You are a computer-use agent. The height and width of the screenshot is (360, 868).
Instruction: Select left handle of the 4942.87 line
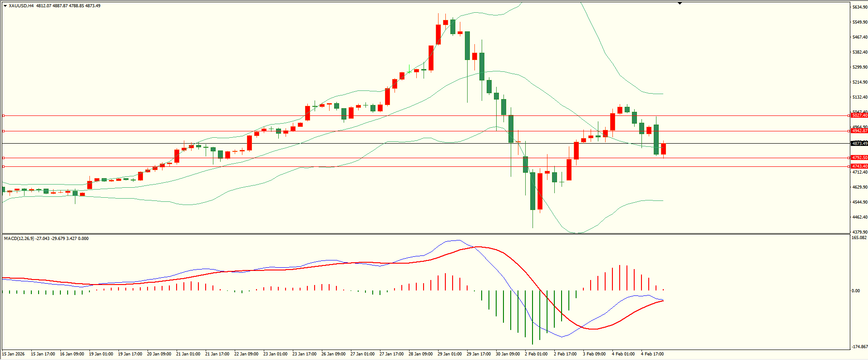tap(4, 131)
